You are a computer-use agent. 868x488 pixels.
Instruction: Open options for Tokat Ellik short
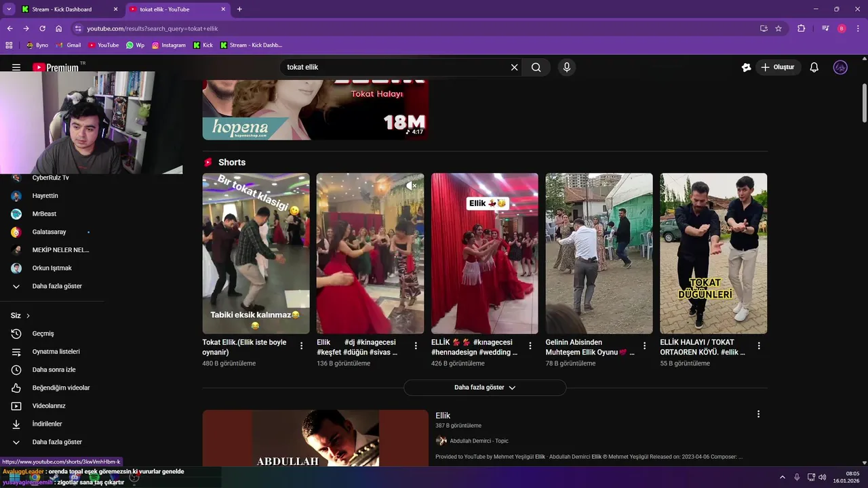pyautogui.click(x=302, y=346)
